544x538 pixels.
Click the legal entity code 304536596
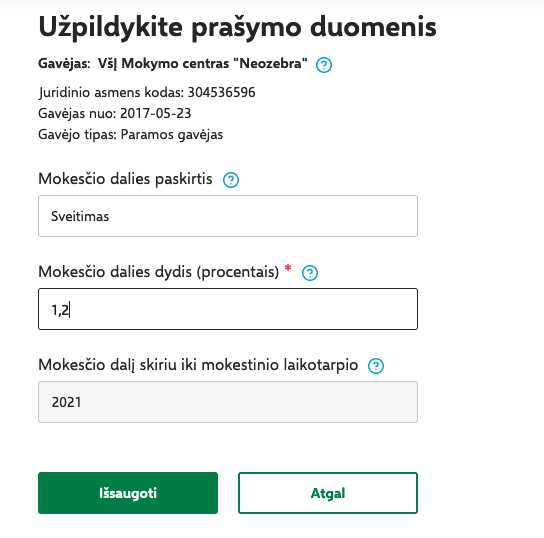(221, 93)
